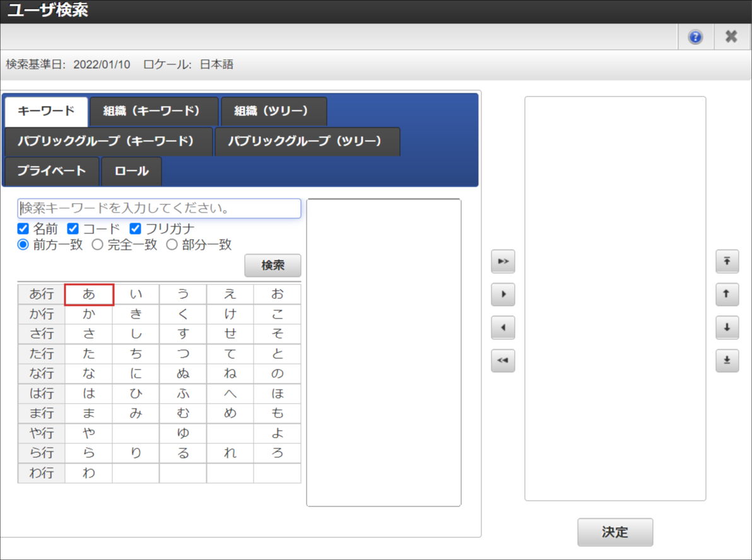The width and height of the screenshot is (752, 560).
Task: Remove all users with double left arrow
Action: (503, 361)
